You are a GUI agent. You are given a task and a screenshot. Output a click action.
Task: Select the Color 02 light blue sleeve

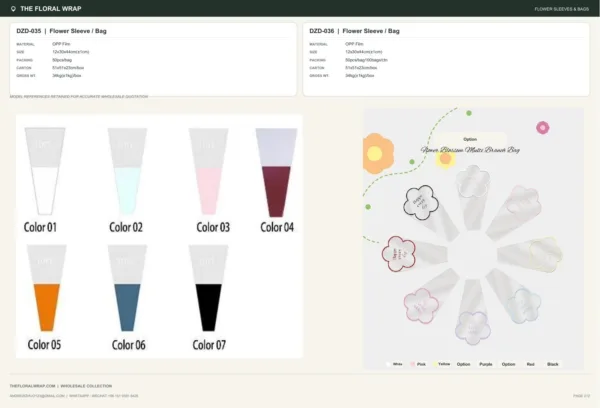coord(127,171)
